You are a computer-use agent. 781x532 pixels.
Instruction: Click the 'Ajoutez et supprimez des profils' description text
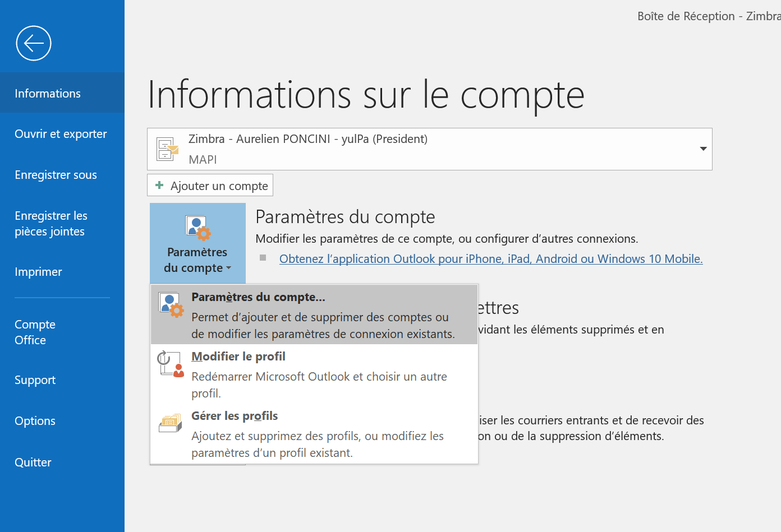318,444
